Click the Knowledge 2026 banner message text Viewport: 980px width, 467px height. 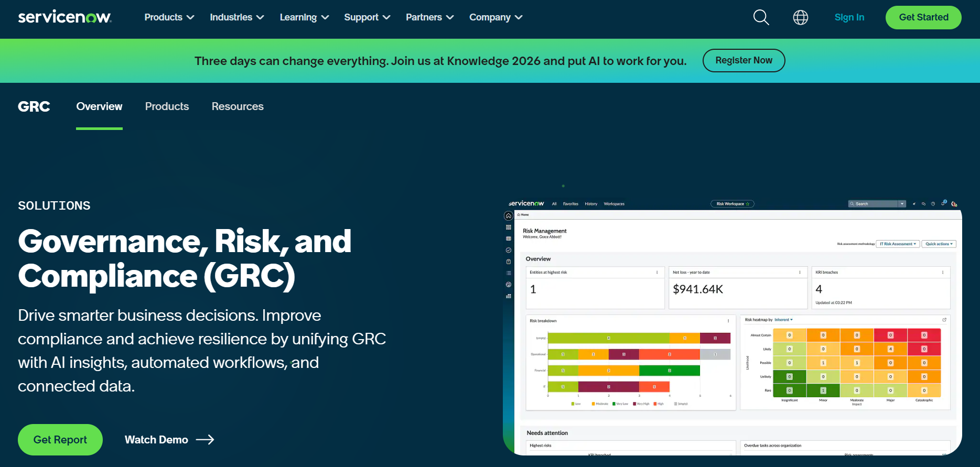point(440,61)
